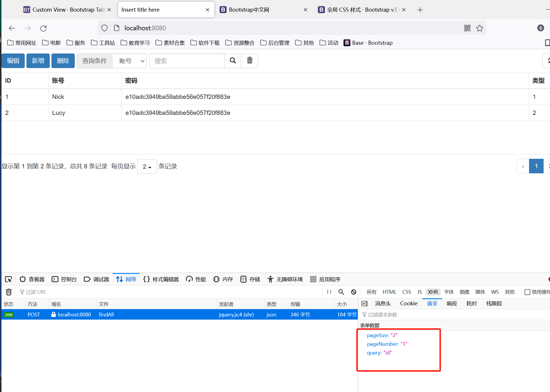Open the 耗时 timings tab

click(x=471, y=304)
